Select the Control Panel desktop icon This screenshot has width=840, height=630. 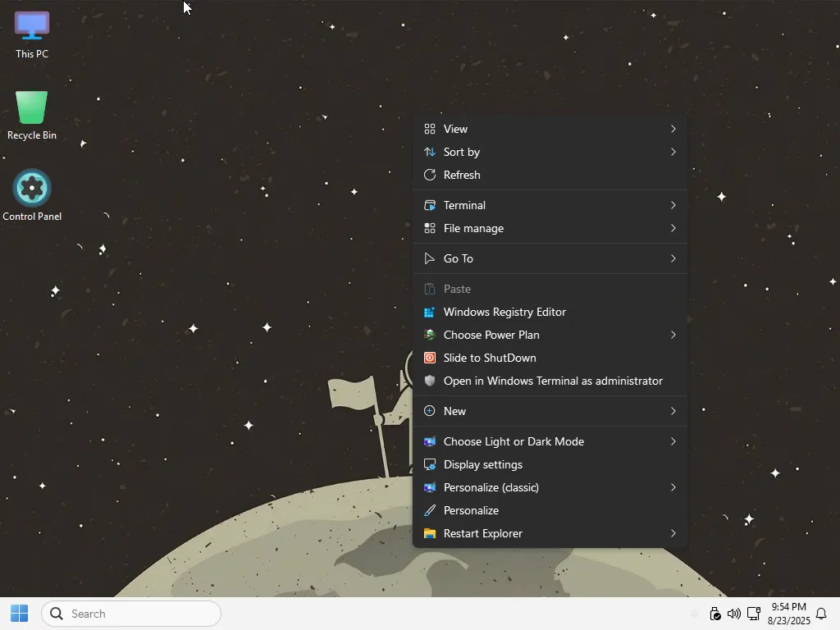[32, 195]
